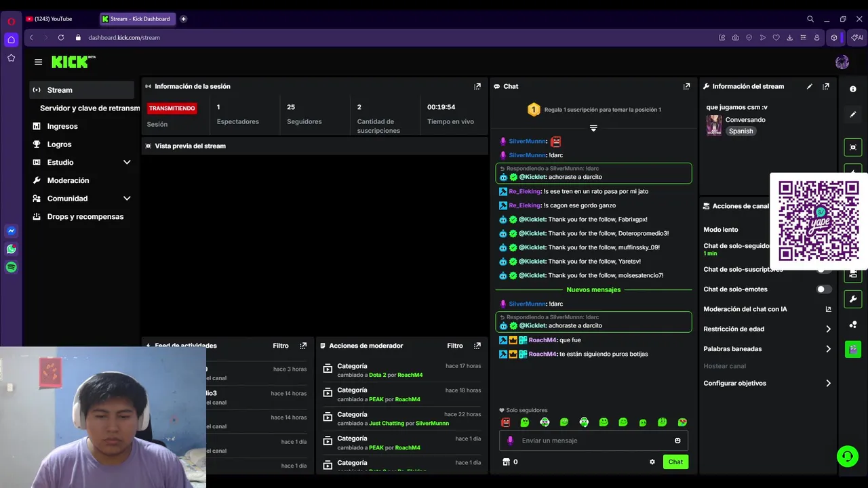Toggle Chat de solo-suscriptores switch
The width and height of the screenshot is (868, 488).
click(824, 270)
